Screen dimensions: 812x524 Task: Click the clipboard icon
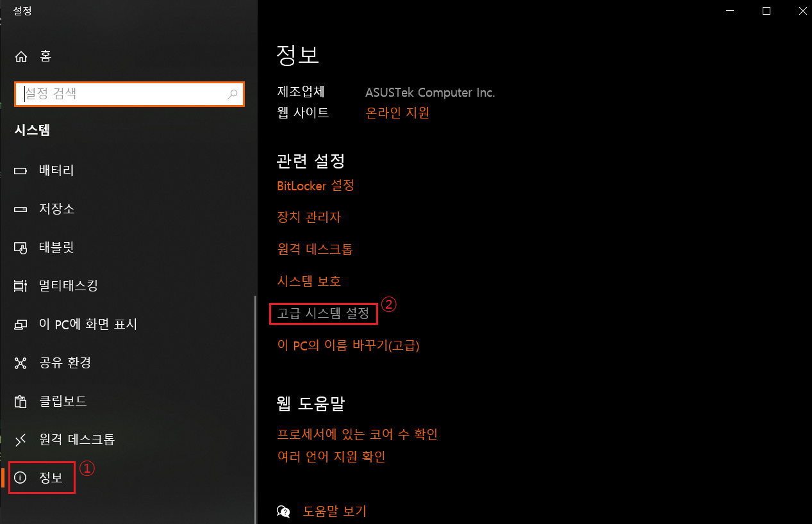[21, 402]
